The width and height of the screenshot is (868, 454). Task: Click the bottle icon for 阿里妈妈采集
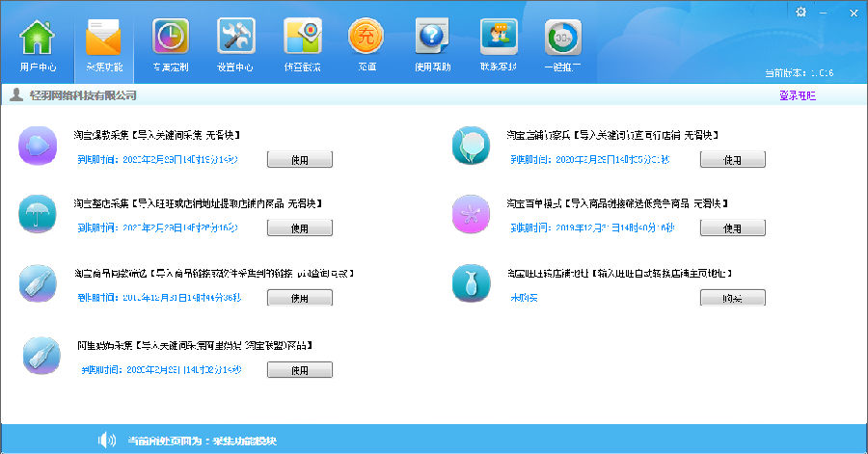point(41,356)
